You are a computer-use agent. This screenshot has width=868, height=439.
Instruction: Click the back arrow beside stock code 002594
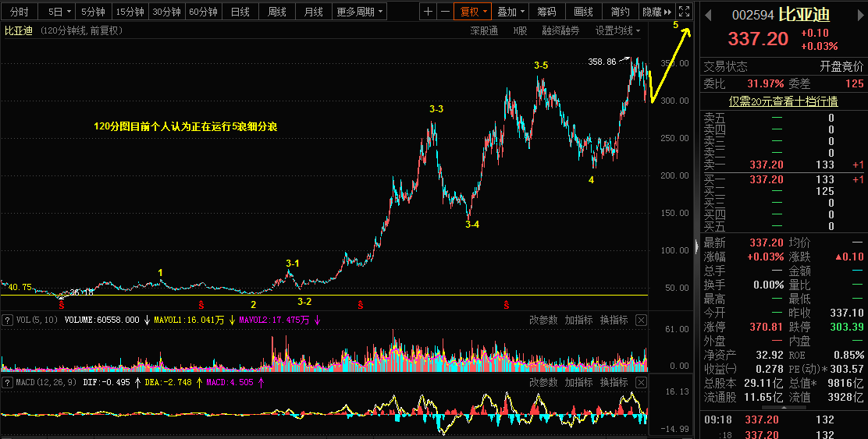(x=708, y=16)
